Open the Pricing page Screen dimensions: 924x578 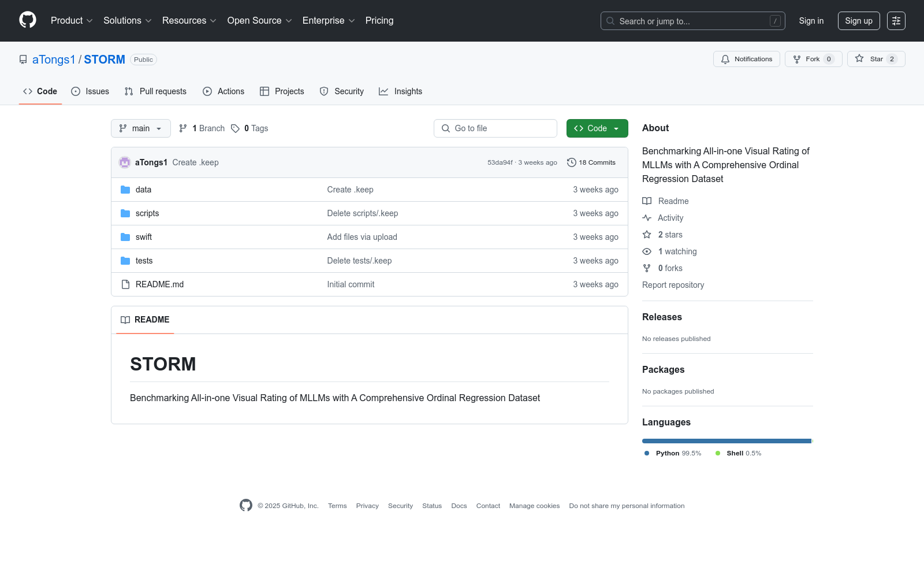coord(379,21)
